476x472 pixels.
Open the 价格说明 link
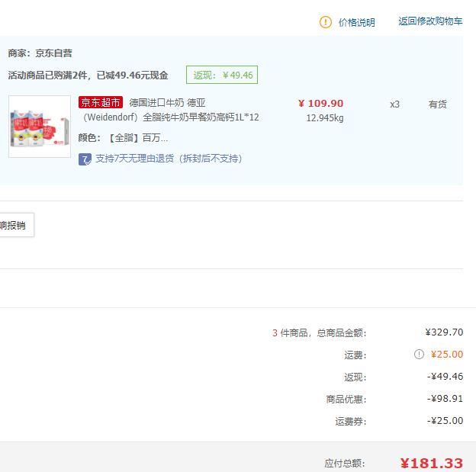[x=357, y=22]
